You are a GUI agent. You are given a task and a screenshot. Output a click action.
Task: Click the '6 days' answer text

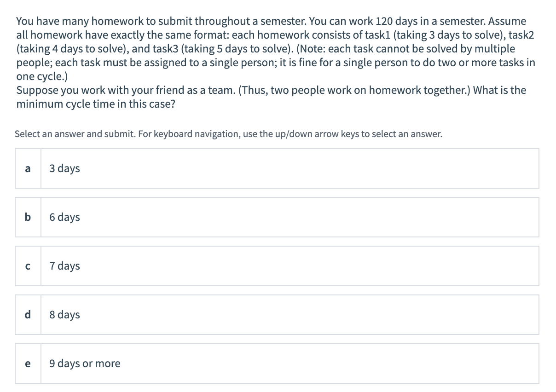(64, 217)
